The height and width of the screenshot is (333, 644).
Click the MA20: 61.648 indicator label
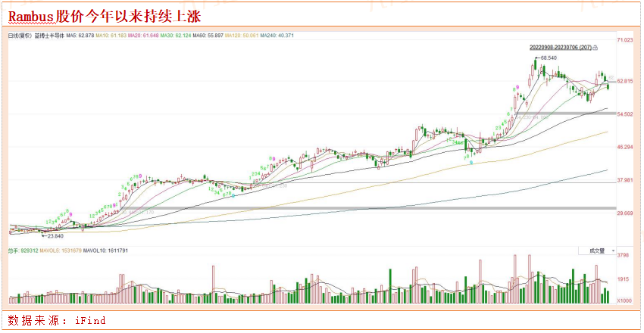click(x=143, y=36)
